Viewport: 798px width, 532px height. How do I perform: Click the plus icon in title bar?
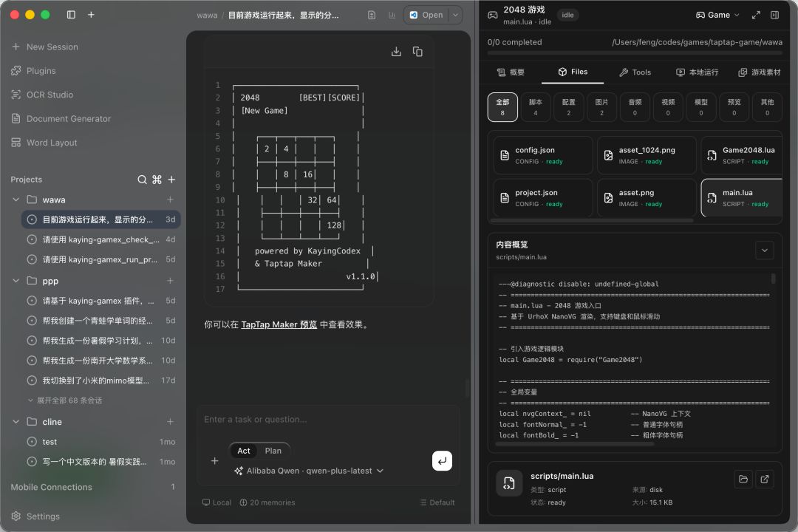click(91, 15)
